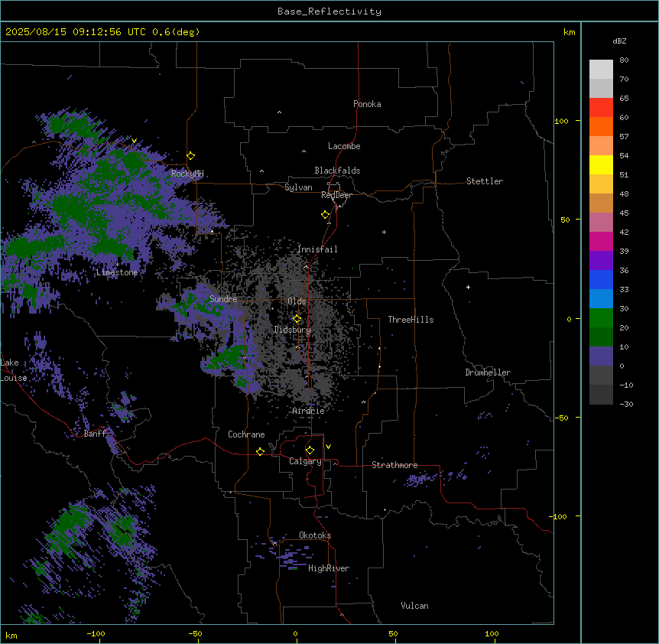Screen dimensions: 659x644
Task: Click the Base_Reflectivity title text
Action: pos(329,11)
